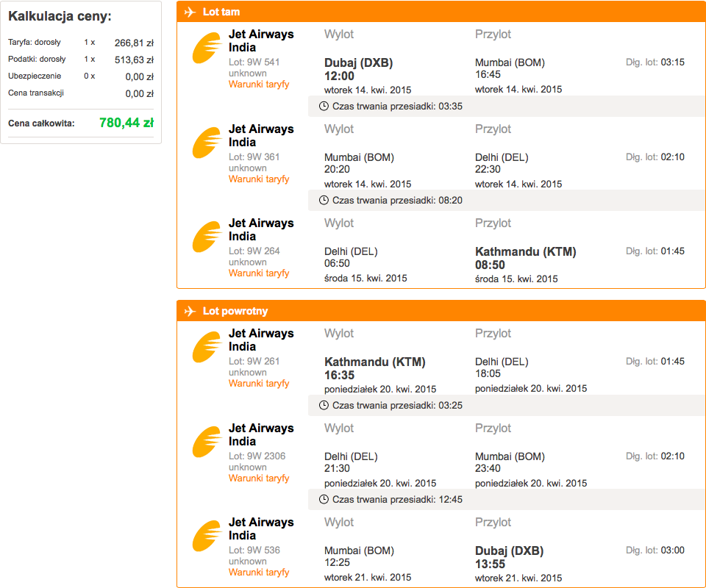Open Warunki taryfy for flight 9W 264
The height and width of the screenshot is (588, 706).
tap(259, 273)
